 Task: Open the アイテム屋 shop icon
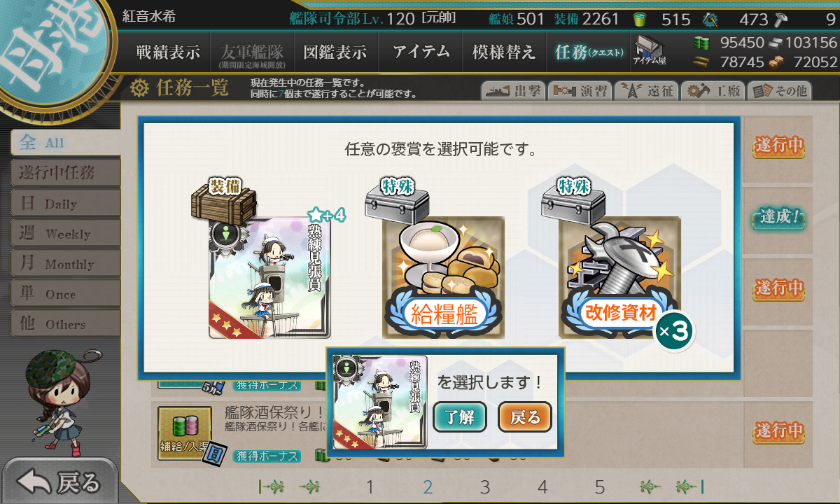pyautogui.click(x=650, y=50)
